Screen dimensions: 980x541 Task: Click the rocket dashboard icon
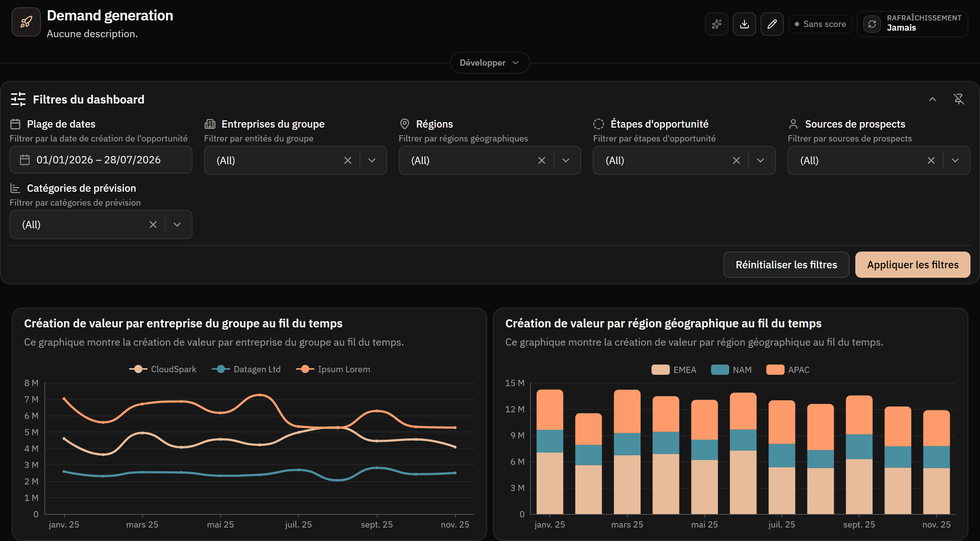pos(26,22)
